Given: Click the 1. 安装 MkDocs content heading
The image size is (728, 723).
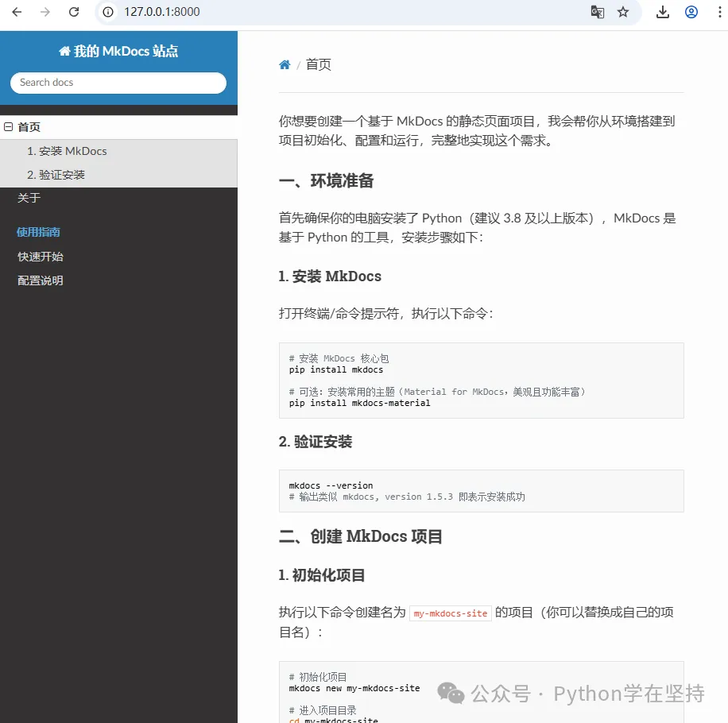Looking at the screenshot, I should pyautogui.click(x=330, y=276).
